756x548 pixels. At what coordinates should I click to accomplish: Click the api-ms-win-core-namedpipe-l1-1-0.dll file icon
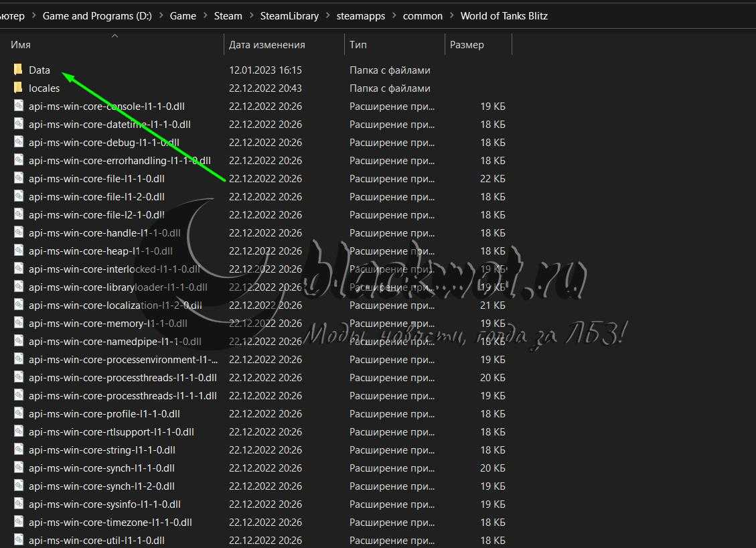[19, 341]
